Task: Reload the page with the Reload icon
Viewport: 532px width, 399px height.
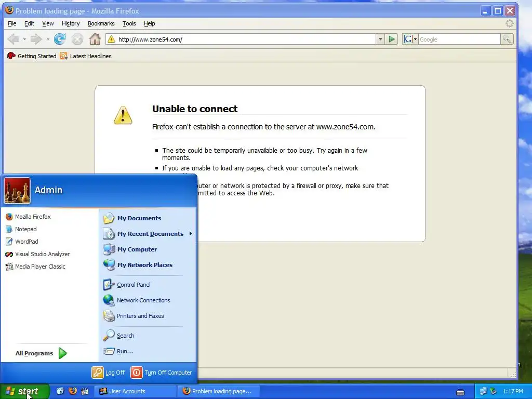Action: tap(60, 39)
